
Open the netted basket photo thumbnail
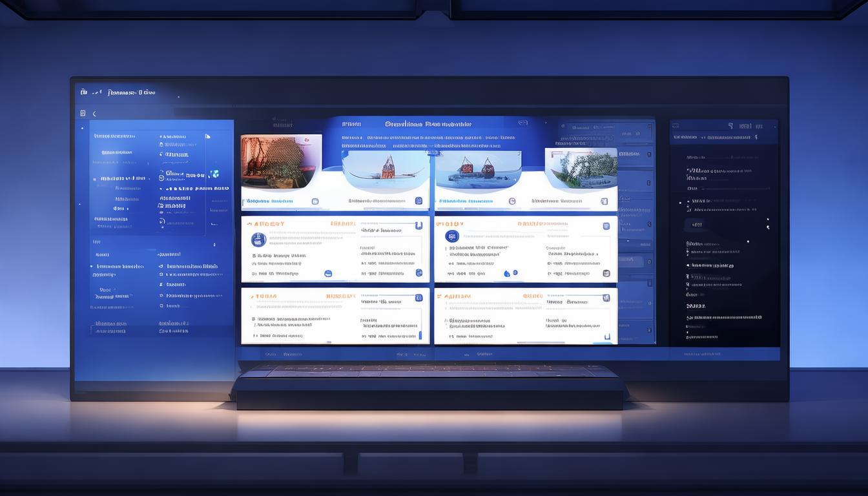(x=282, y=162)
